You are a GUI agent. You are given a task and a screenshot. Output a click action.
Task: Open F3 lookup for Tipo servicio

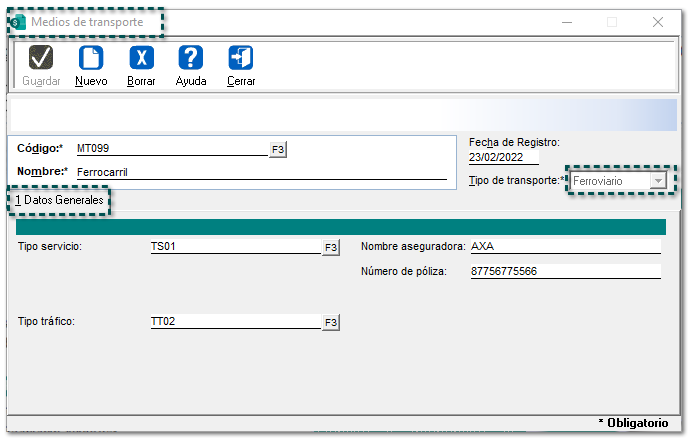coord(330,247)
